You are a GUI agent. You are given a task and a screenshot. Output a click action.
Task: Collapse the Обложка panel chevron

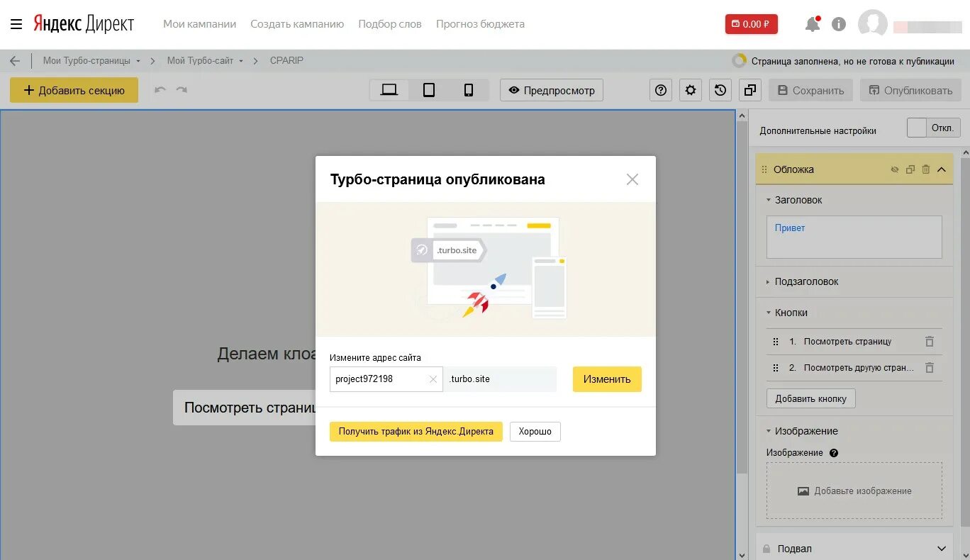pos(942,169)
